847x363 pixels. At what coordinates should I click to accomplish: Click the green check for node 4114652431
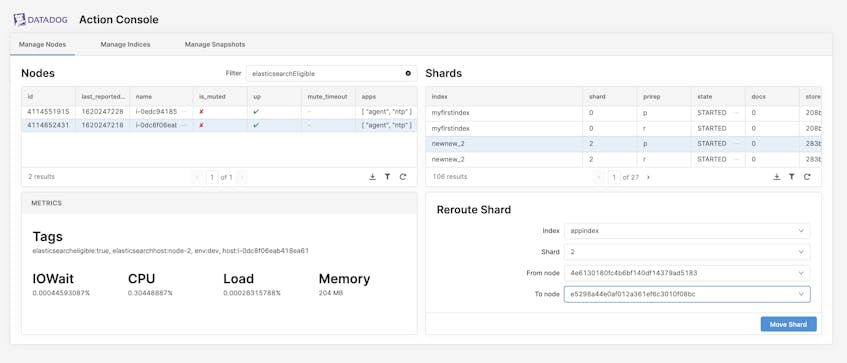257,125
